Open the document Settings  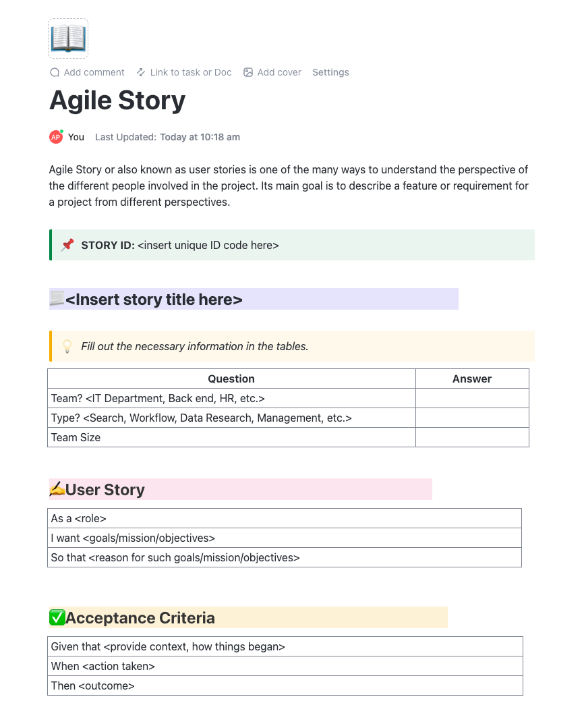(x=330, y=72)
